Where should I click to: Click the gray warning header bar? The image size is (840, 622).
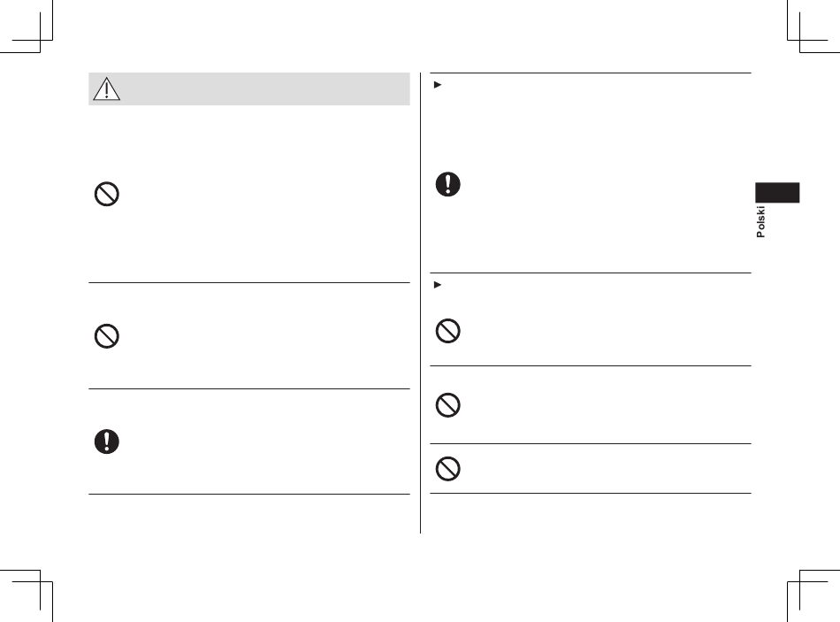[x=249, y=89]
